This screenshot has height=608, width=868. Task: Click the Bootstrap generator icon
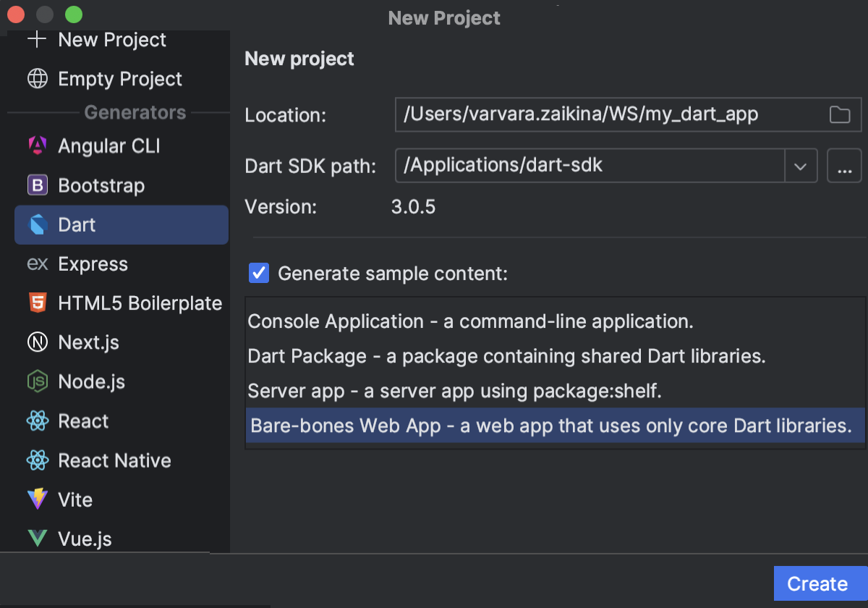click(x=37, y=185)
